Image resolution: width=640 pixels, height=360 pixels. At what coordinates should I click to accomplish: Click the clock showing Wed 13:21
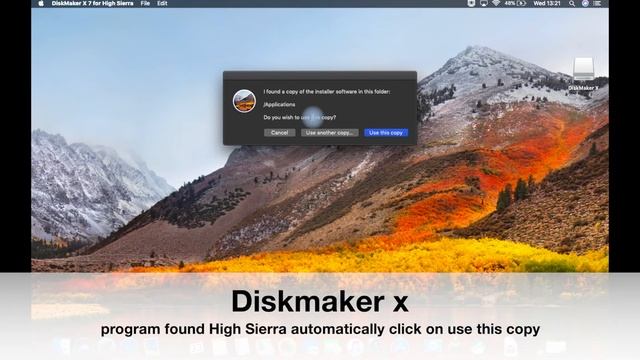[x=547, y=3]
